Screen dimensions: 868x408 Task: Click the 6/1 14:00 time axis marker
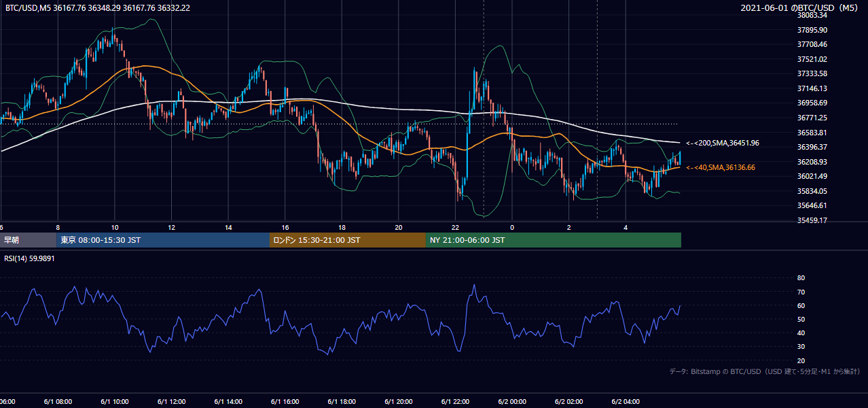[x=228, y=401]
